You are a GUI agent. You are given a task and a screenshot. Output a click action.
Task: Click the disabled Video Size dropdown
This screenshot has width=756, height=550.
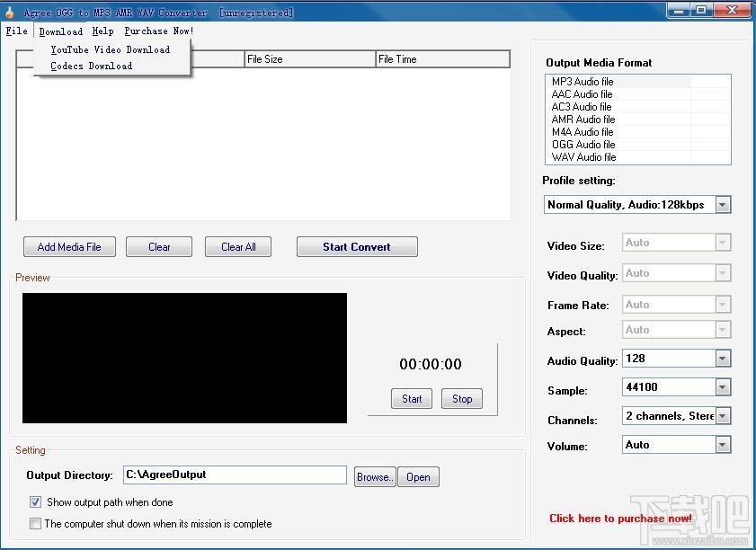(677, 243)
